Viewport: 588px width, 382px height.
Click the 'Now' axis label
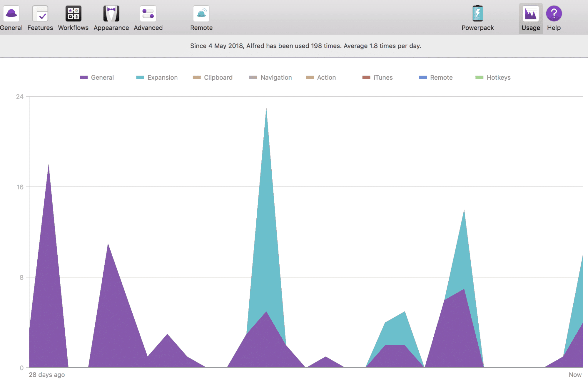(575, 375)
